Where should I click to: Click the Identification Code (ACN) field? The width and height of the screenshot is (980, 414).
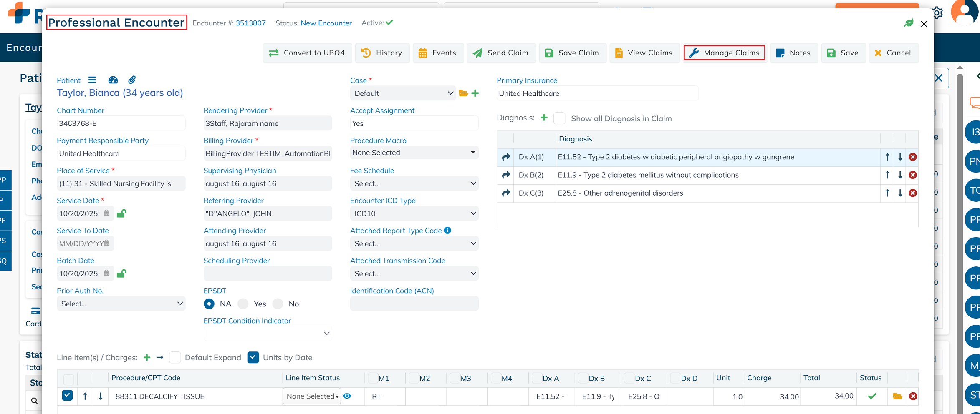[x=414, y=304]
